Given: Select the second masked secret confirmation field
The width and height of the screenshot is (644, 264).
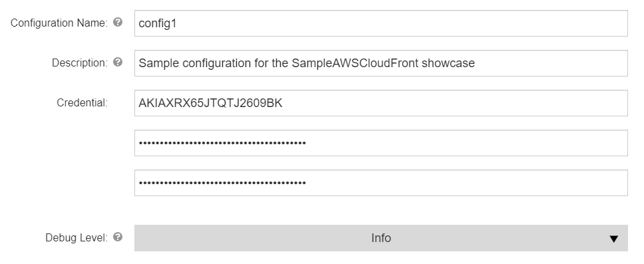Looking at the screenshot, I should coord(381,183).
